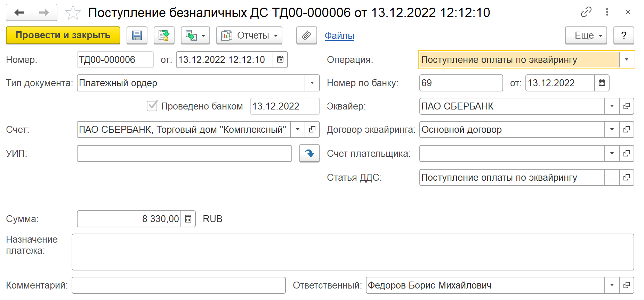Open the Отчеты menu

[249, 35]
